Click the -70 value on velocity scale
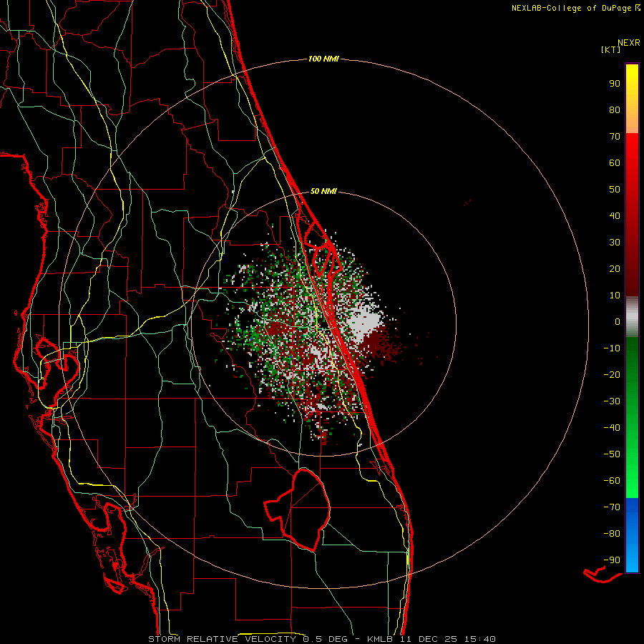Screen dimensions: 644x644 click(x=612, y=507)
